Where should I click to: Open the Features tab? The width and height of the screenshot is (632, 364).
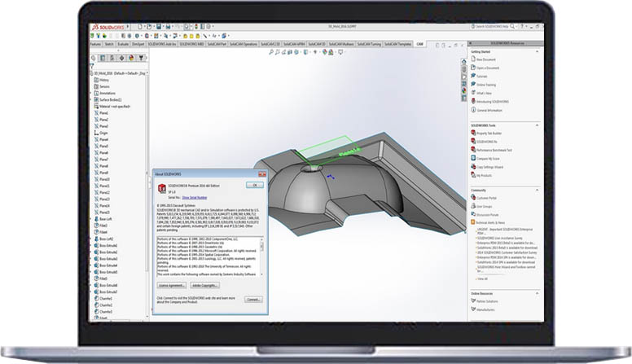coord(95,44)
